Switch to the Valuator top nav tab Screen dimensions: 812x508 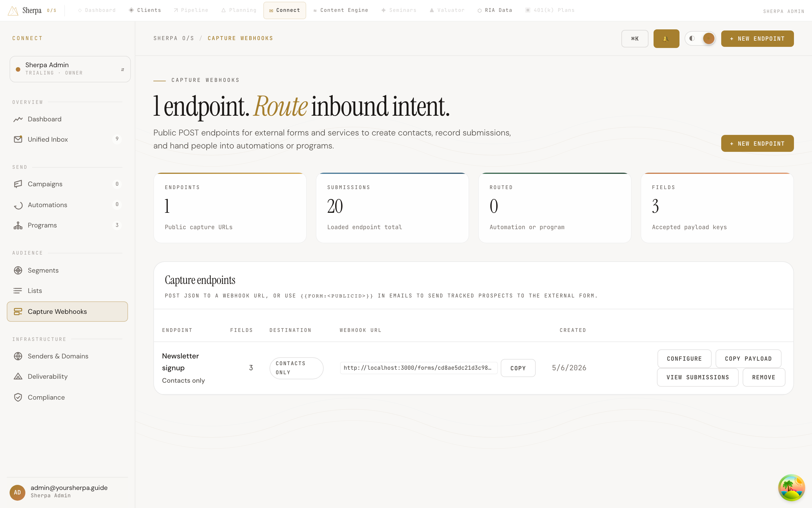447,10
